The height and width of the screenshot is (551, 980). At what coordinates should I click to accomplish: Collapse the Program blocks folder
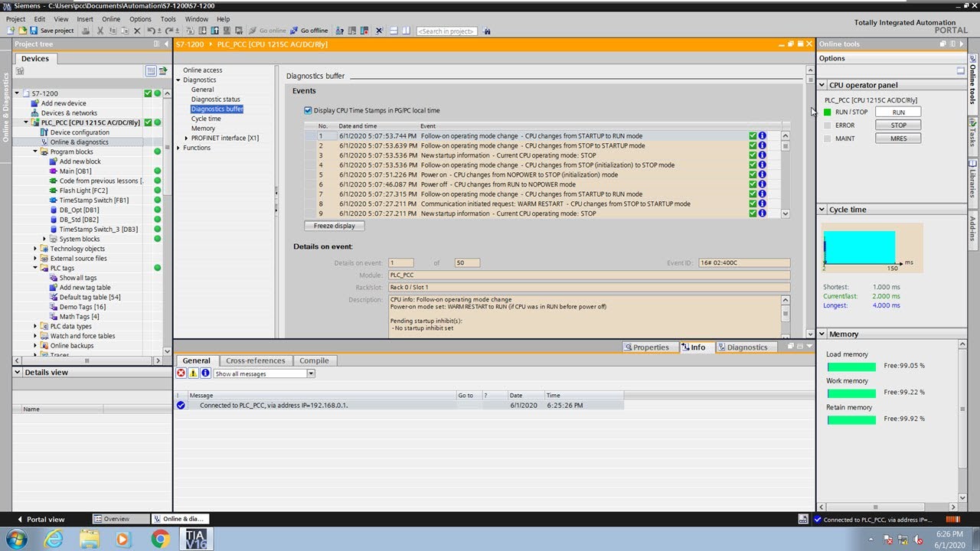tap(35, 152)
